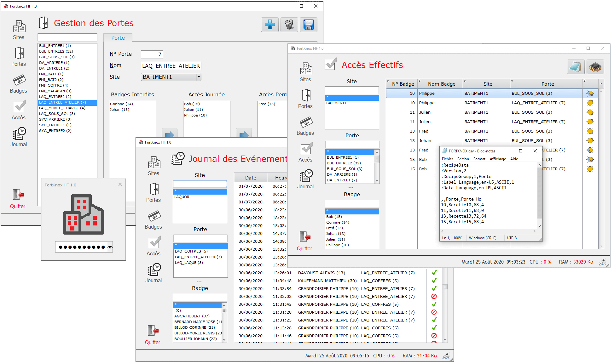Open Fichier menu in Notepad

pyautogui.click(x=447, y=159)
